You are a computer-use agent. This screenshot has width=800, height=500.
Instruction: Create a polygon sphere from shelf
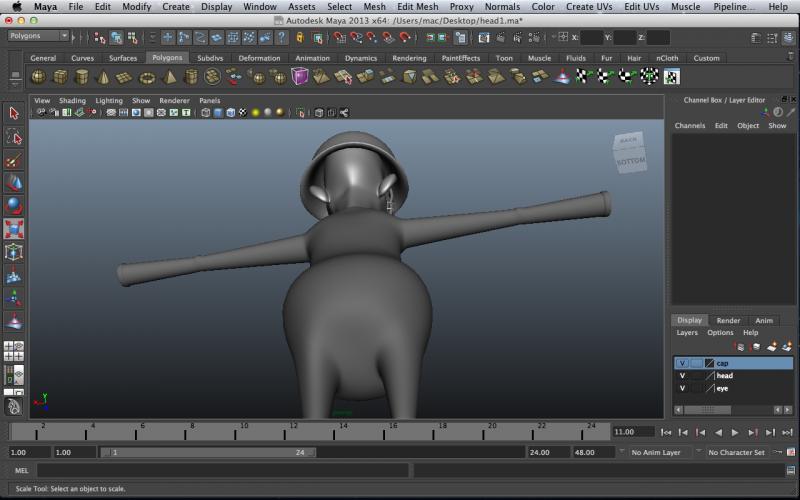click(38, 77)
